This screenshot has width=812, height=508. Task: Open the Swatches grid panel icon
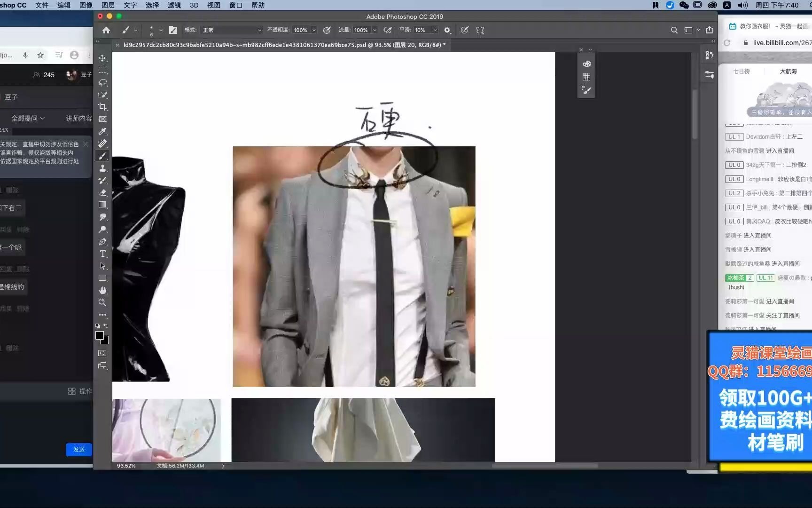pyautogui.click(x=586, y=77)
